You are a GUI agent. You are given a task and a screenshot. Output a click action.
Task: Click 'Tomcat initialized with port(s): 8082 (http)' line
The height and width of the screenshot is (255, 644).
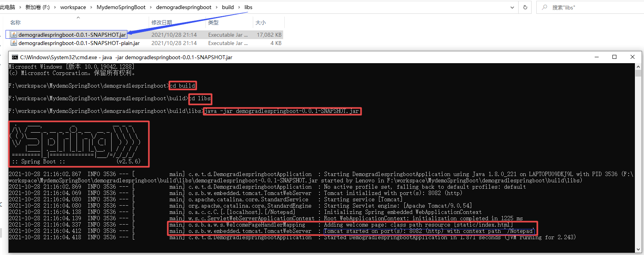click(393, 193)
